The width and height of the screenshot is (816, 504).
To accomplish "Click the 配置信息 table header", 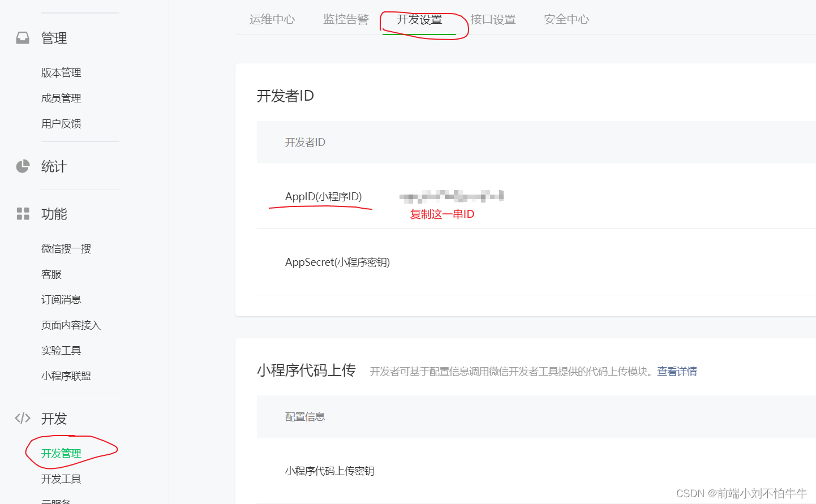I will click(305, 416).
